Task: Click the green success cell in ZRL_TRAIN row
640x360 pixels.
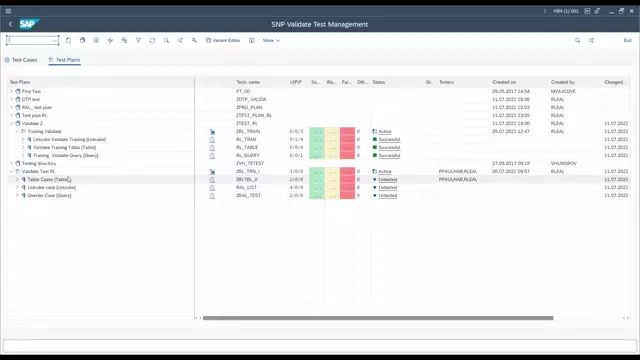Action: tap(317, 131)
